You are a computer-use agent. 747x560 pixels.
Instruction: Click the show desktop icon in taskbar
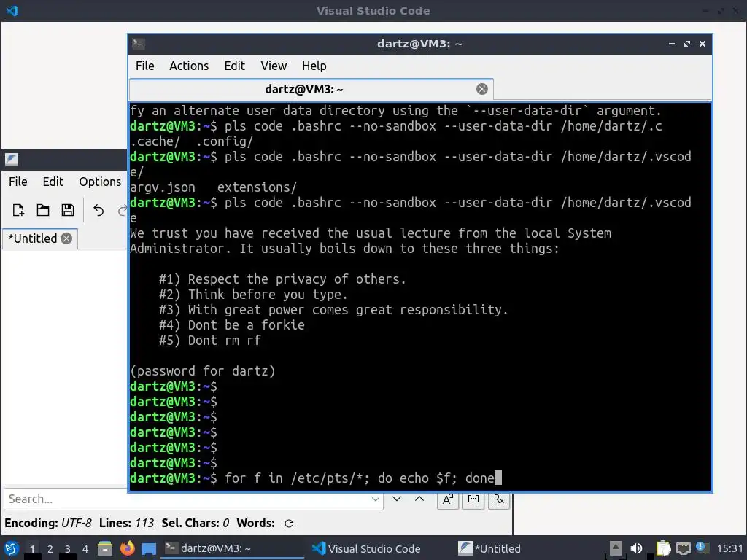click(x=149, y=549)
